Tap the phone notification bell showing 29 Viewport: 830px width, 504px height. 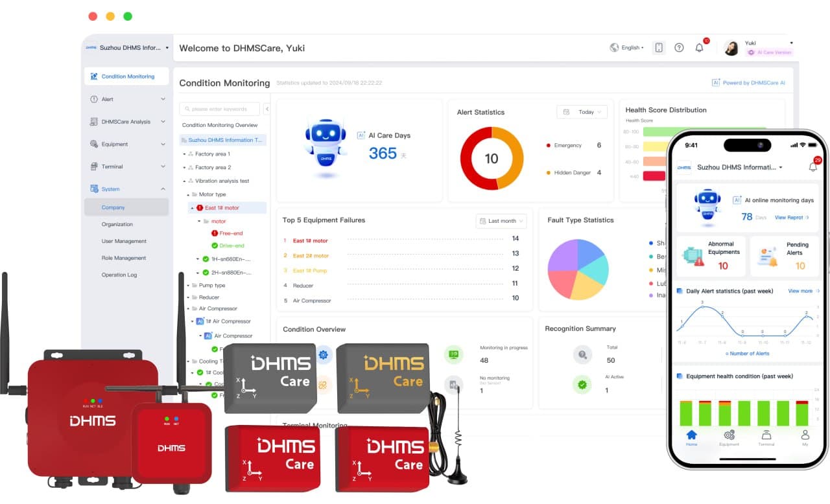(813, 166)
